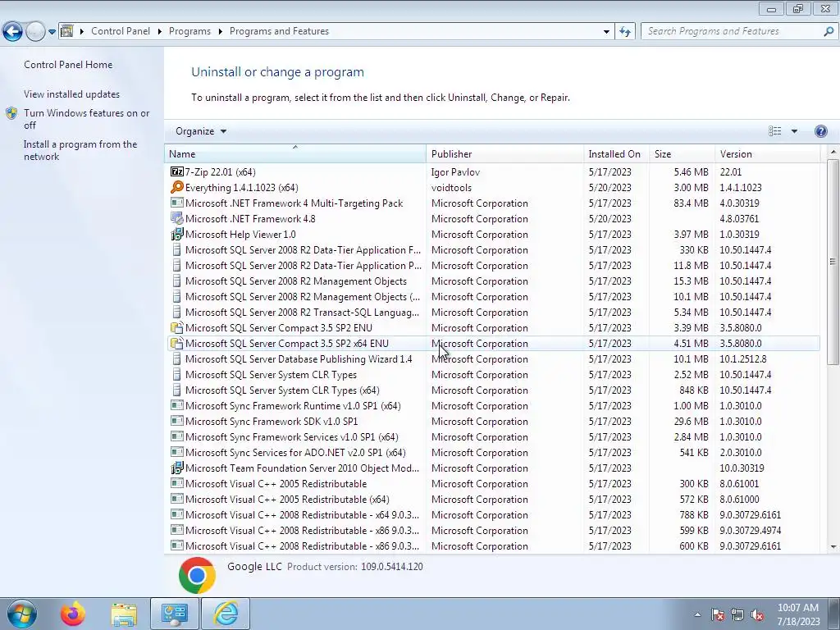
Task: Open the address bar history dropdown
Action: (606, 32)
